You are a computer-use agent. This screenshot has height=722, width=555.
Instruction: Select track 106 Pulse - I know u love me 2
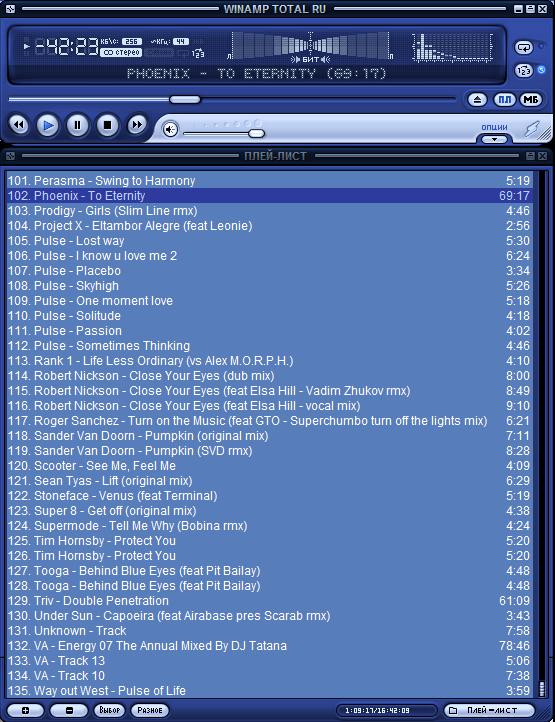pyautogui.click(x=269, y=256)
